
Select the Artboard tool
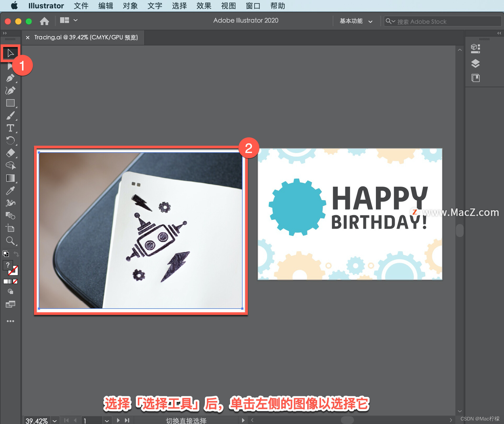click(10, 228)
